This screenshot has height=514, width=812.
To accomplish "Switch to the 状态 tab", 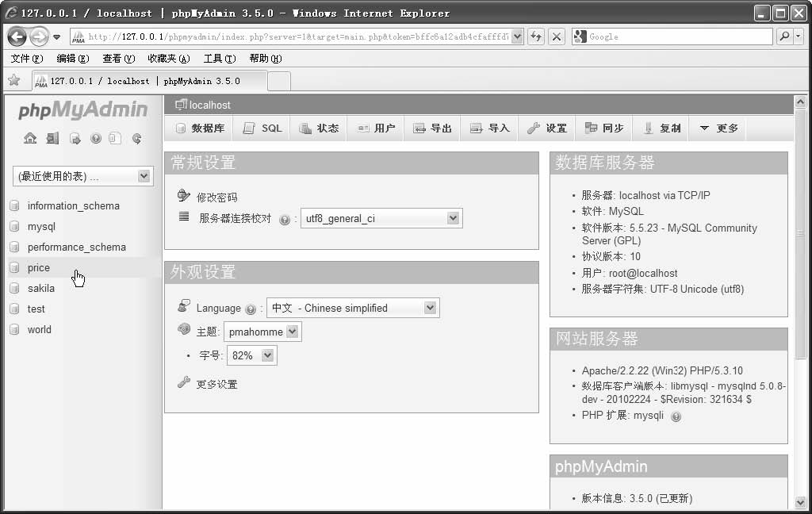I will pos(319,128).
